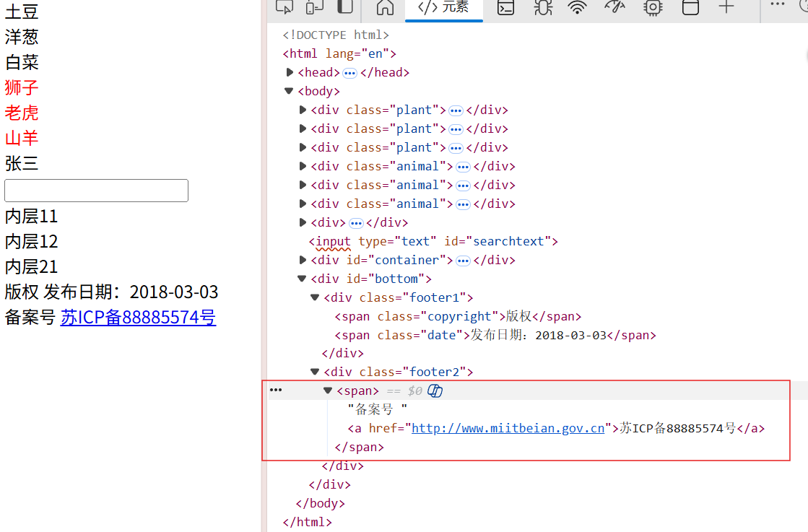Click the search text input on page
Screen dimensions: 808x532
(x=96, y=191)
